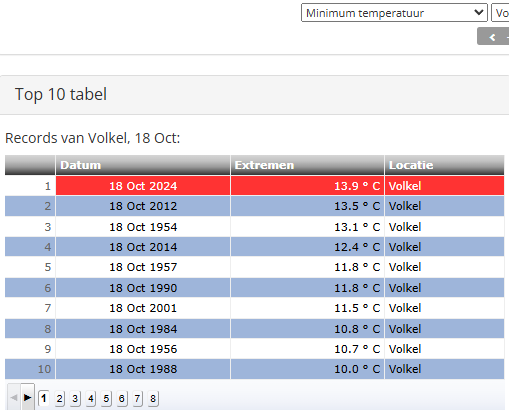Open the partially visible location dropdown
Screen dimensions: 509x410
pyautogui.click(x=500, y=13)
